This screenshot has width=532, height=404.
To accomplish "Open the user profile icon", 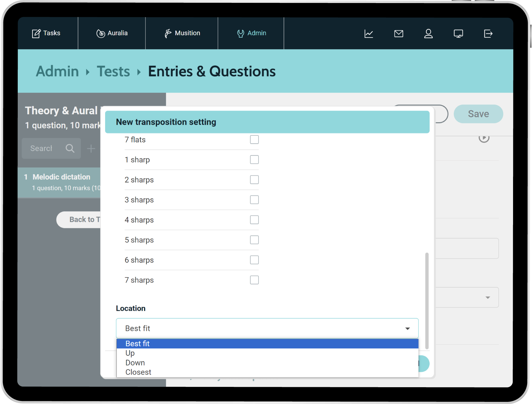I will tap(428, 34).
